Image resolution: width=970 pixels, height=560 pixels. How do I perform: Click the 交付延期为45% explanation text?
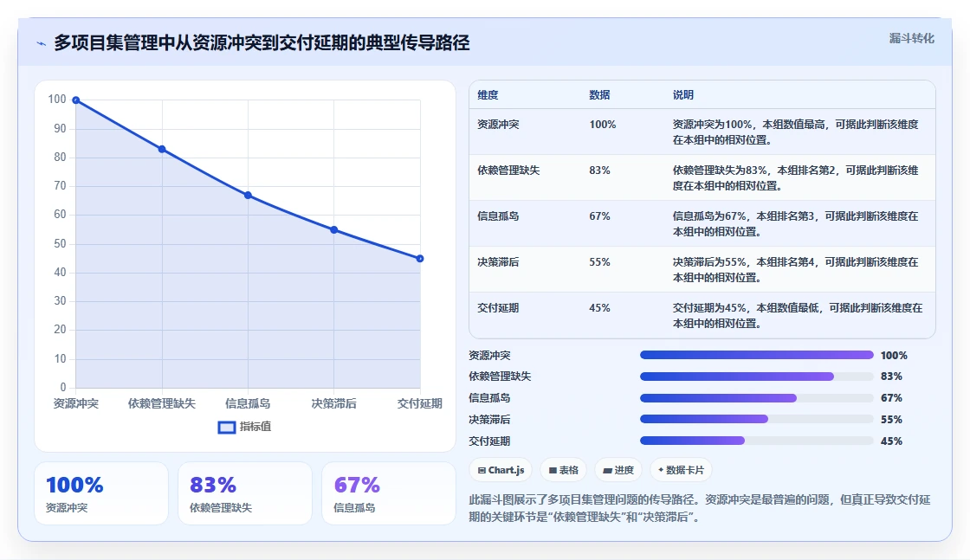click(798, 315)
